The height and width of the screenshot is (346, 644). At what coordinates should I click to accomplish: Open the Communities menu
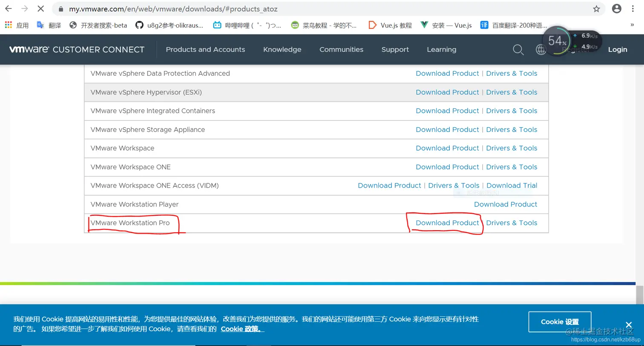point(341,49)
